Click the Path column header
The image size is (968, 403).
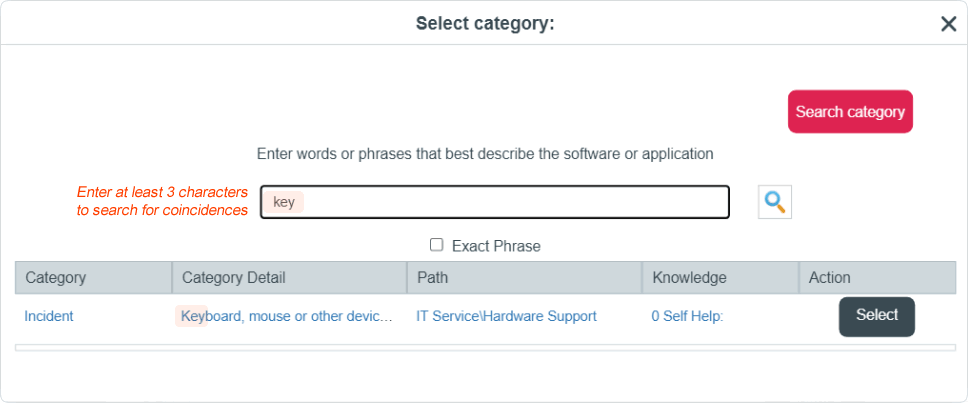[x=525, y=278]
